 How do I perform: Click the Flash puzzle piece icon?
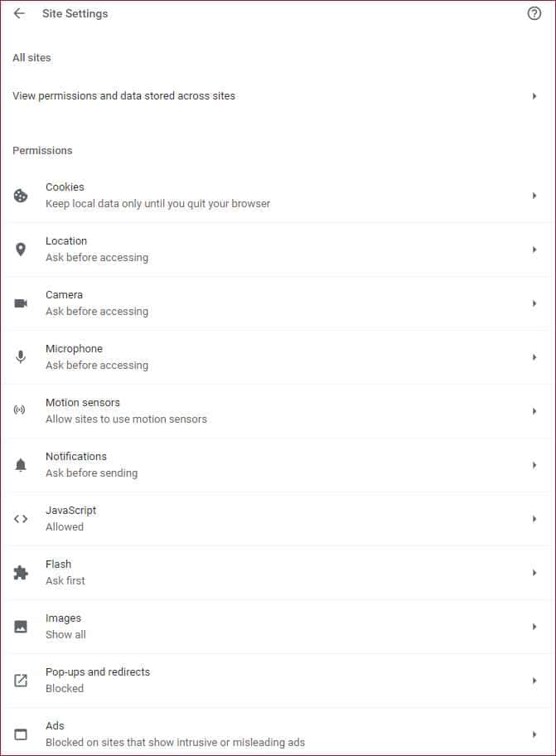21,573
